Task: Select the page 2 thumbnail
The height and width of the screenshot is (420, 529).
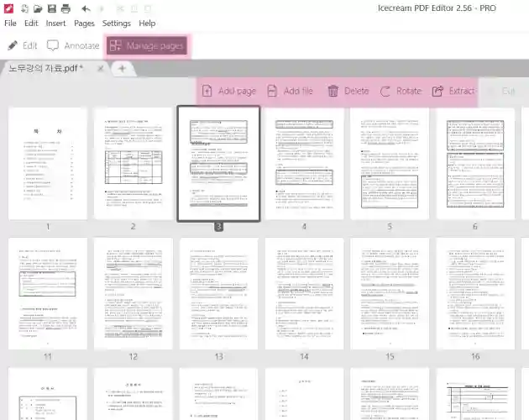Action: click(134, 164)
